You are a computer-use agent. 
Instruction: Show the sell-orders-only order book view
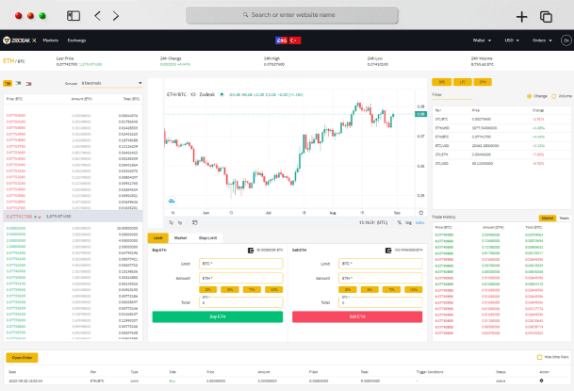tap(28, 83)
